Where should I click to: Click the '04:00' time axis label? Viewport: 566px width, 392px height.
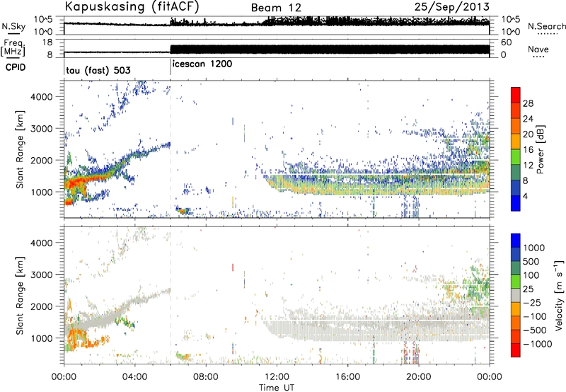tap(135, 377)
